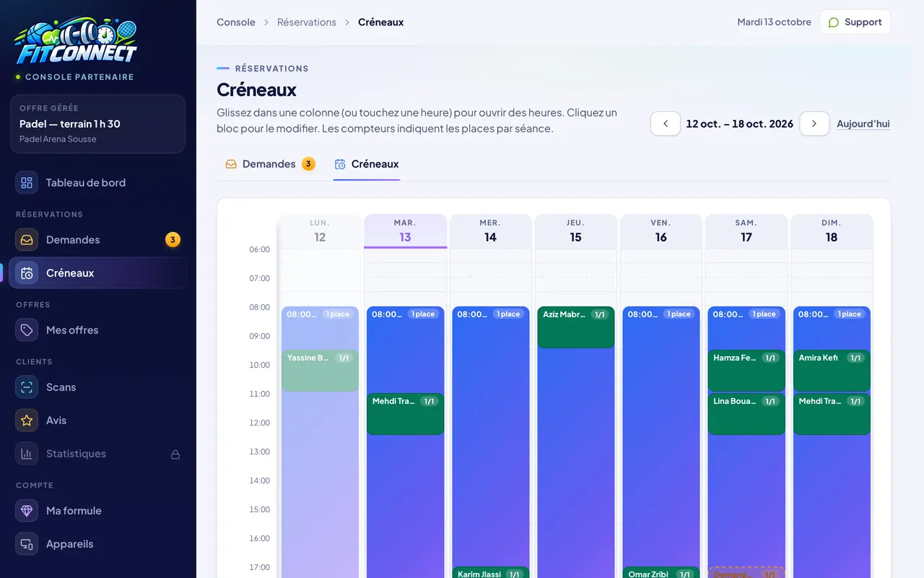Open Karim Jlassi booking on Wednesday
Image resolution: width=924 pixels, height=578 pixels.
pyautogui.click(x=491, y=573)
